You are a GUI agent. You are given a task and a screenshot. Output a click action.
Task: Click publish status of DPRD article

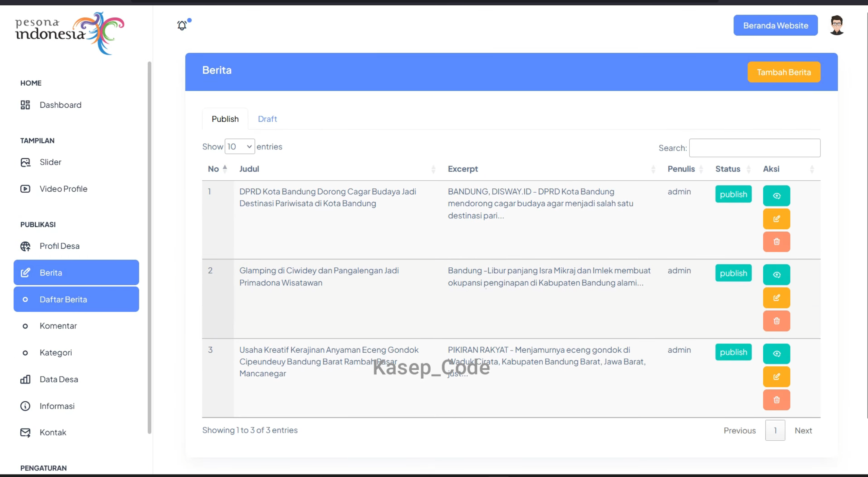[733, 194]
